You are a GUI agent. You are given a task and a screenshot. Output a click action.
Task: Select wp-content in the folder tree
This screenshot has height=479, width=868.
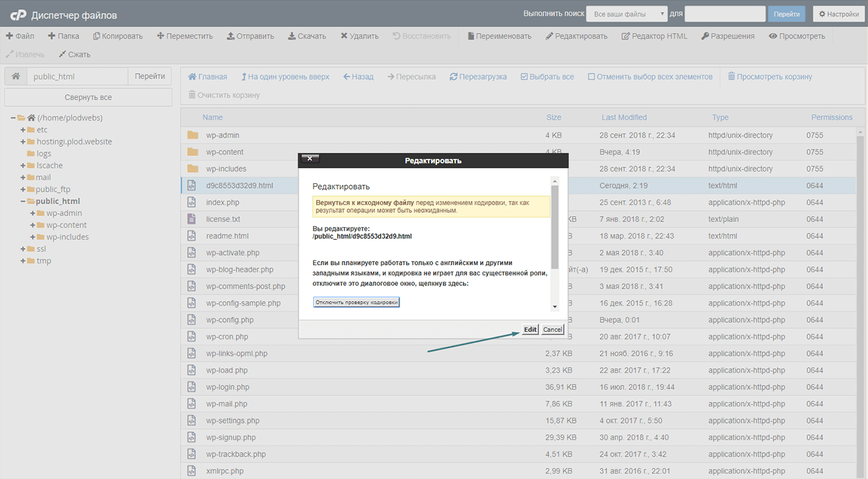tap(67, 225)
